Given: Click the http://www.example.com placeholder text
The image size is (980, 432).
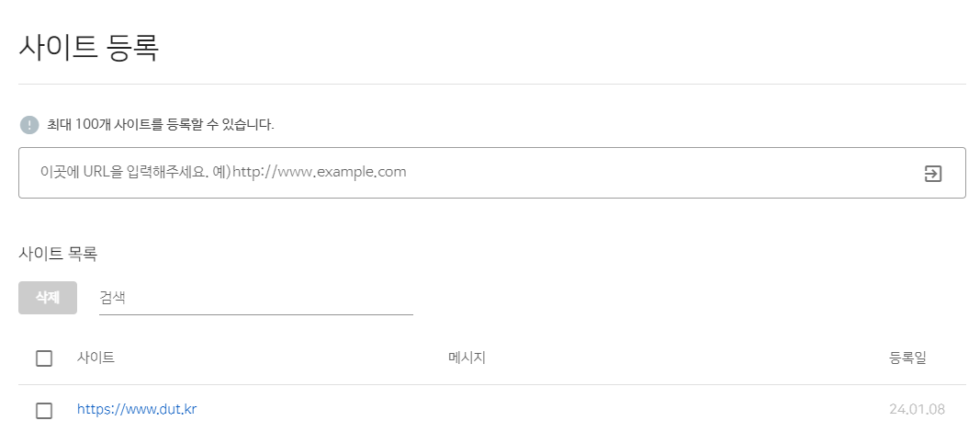Looking at the screenshot, I should pos(320,172).
